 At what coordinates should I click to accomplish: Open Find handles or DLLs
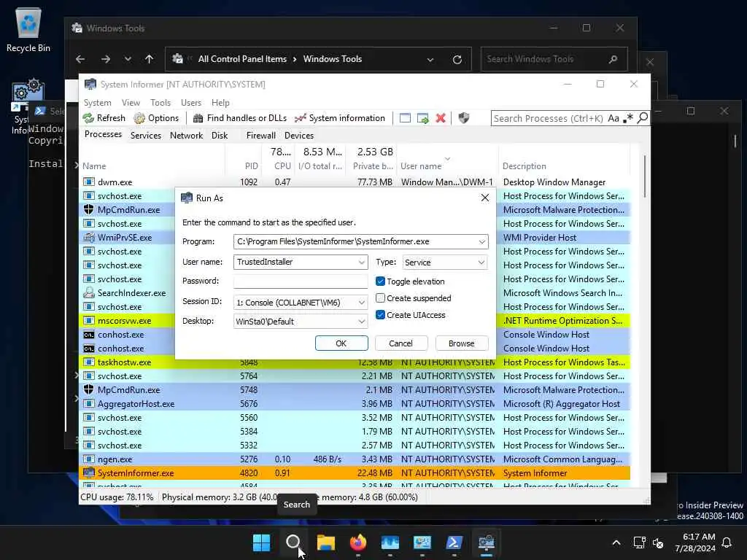(239, 118)
